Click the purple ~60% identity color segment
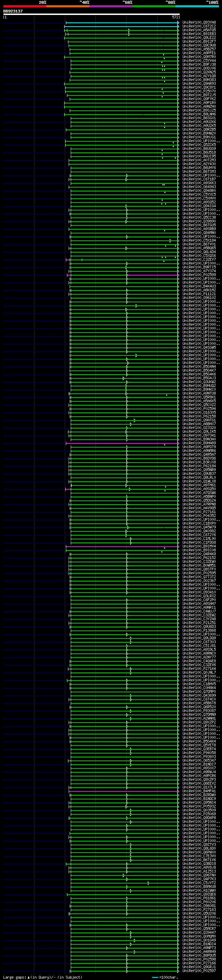This screenshot has height=980, width=222. pyautogui.click(x=111, y=7)
